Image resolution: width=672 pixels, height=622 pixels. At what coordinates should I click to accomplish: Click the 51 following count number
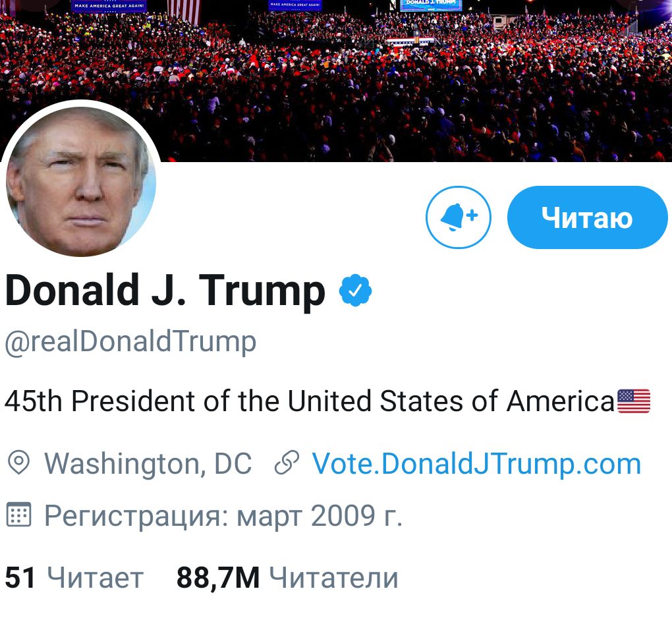pos(20,577)
